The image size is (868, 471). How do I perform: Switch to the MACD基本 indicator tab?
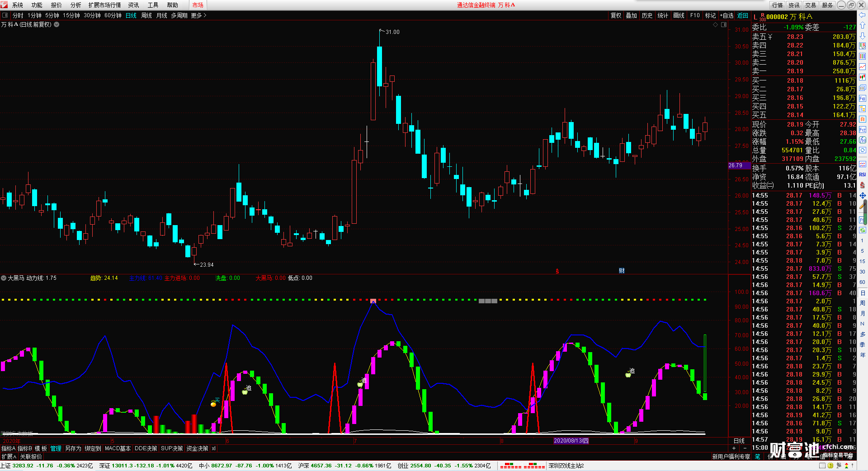pos(118,448)
